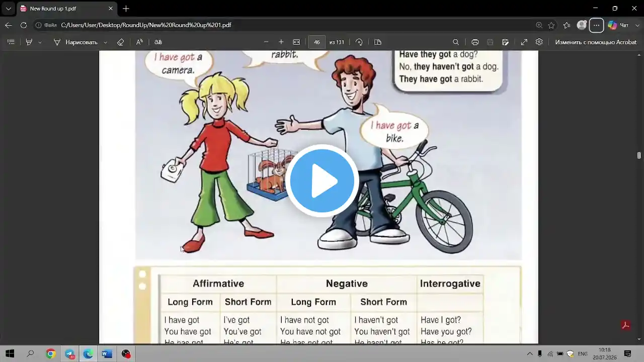Open a new browser tab with plus
644x362 pixels.
click(x=126, y=9)
